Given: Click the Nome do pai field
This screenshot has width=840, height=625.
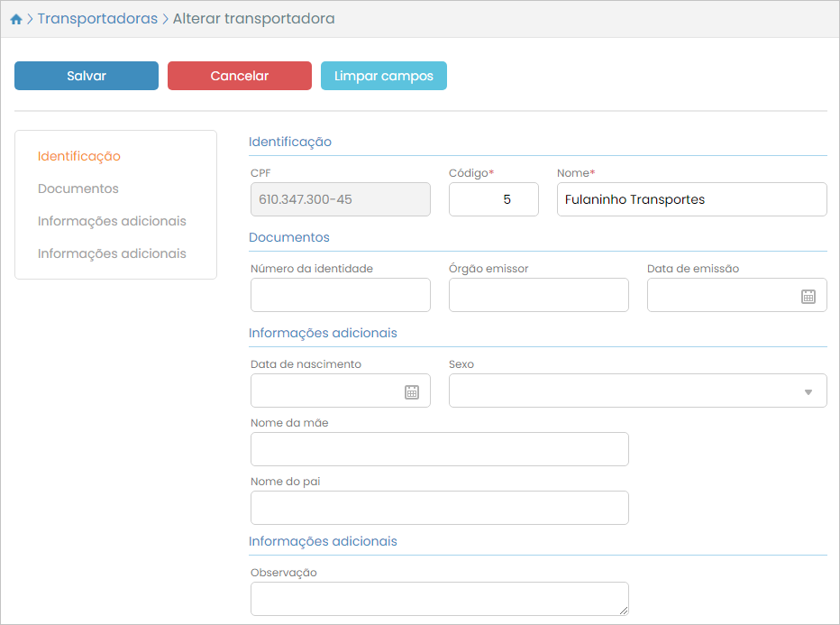Looking at the screenshot, I should [x=439, y=508].
